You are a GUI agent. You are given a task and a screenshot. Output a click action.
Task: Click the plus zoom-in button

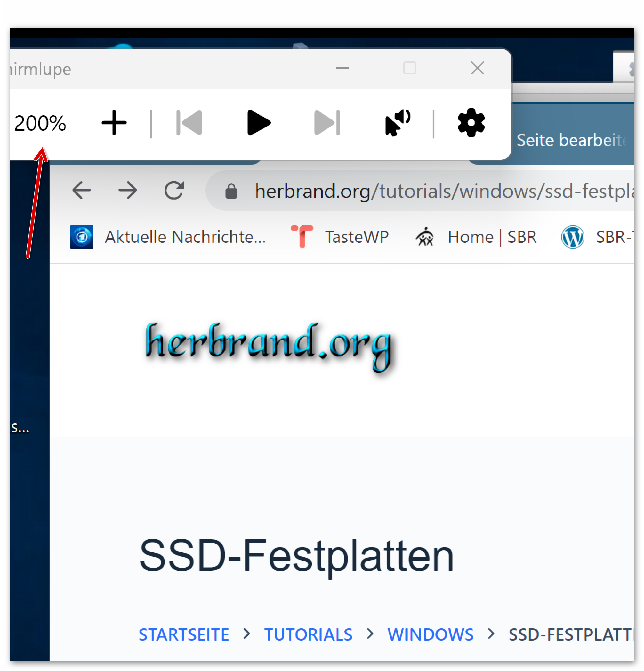pos(114,123)
